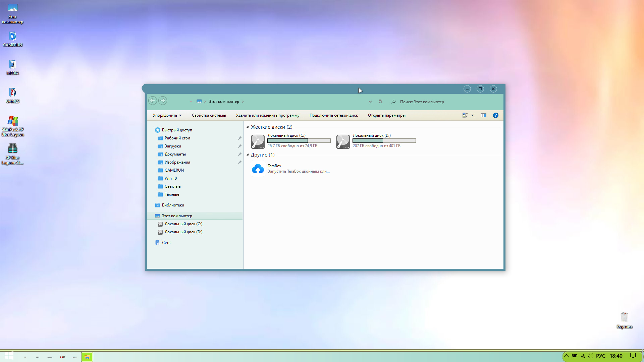Click the help question mark icon
Screen dimensions: 644x362
click(495, 115)
